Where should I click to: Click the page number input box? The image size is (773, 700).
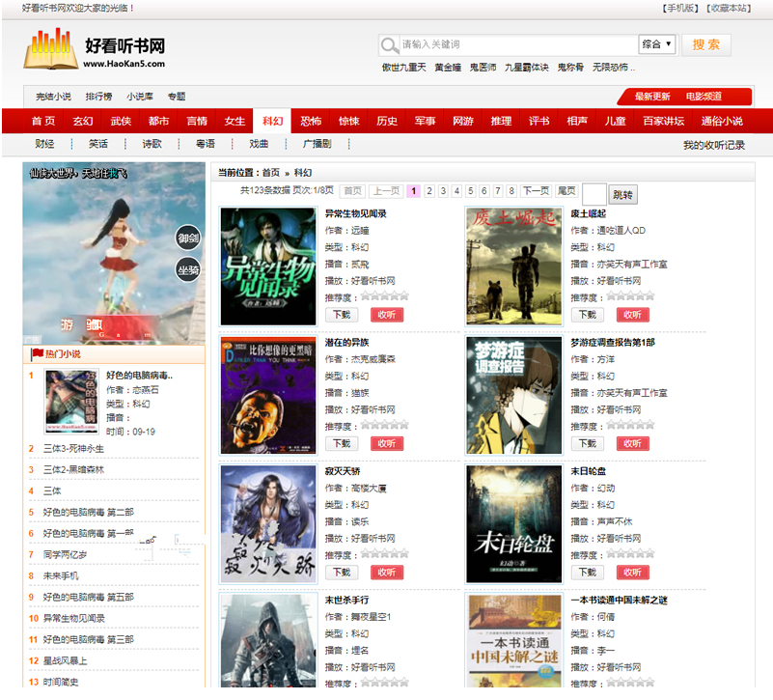(594, 194)
